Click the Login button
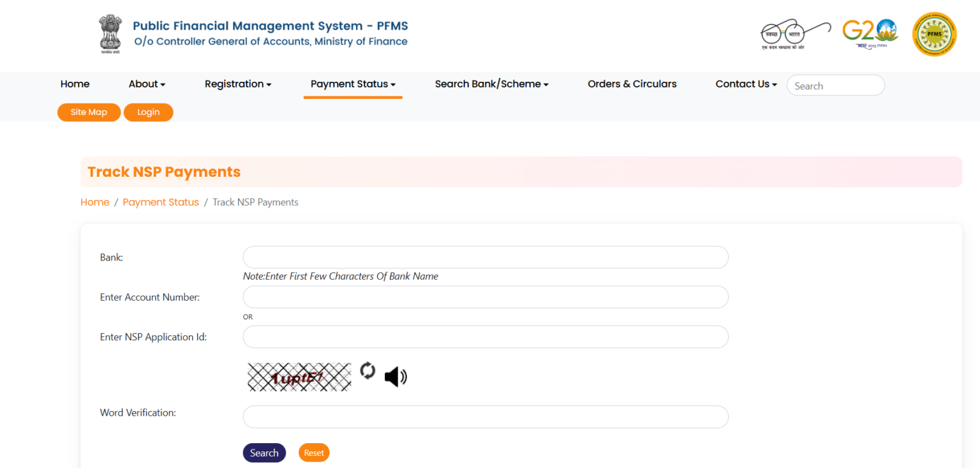Image resolution: width=980 pixels, height=468 pixels. click(x=148, y=112)
